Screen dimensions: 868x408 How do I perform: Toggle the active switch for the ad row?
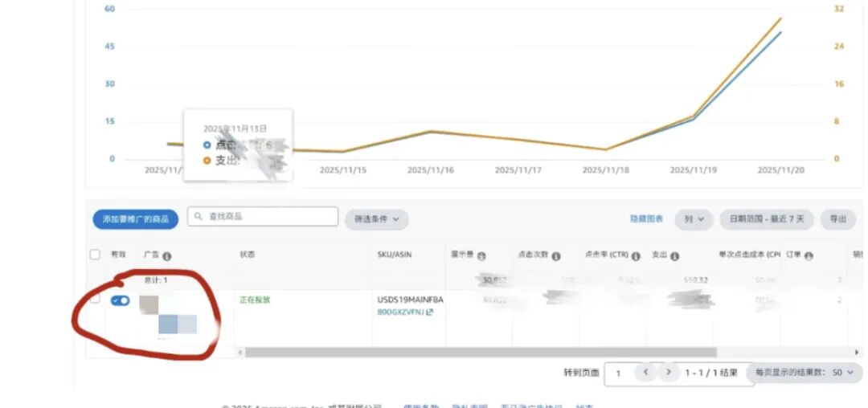(120, 300)
